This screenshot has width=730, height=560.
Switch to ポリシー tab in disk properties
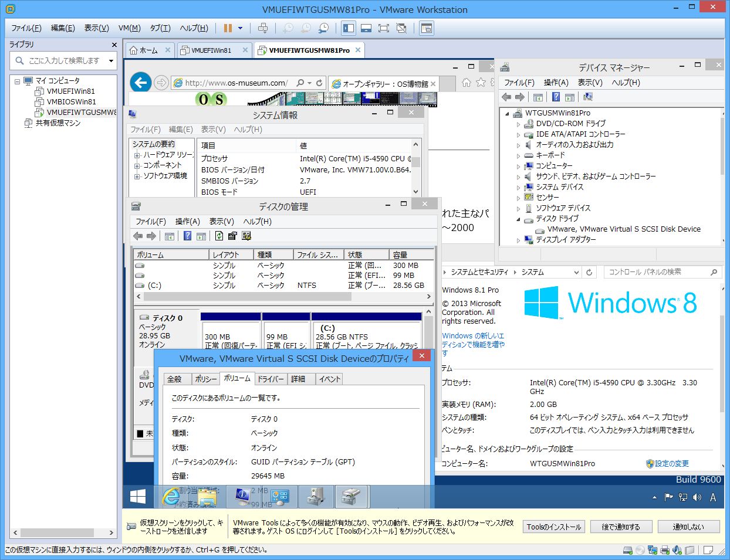(x=205, y=379)
